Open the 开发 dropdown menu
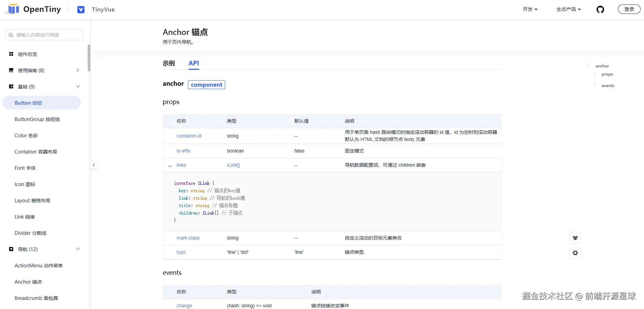Screen dimensions: 644x309 point(530,9)
